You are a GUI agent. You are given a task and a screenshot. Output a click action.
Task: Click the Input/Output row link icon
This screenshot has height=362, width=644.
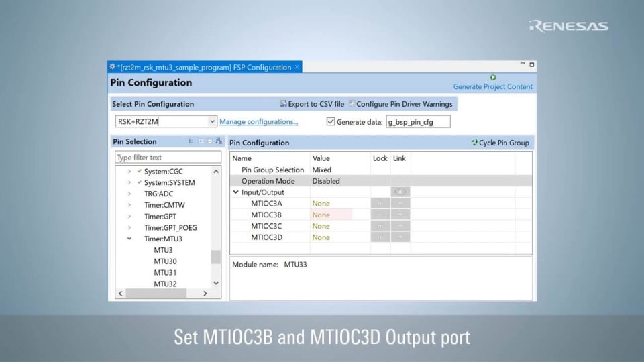(400, 192)
